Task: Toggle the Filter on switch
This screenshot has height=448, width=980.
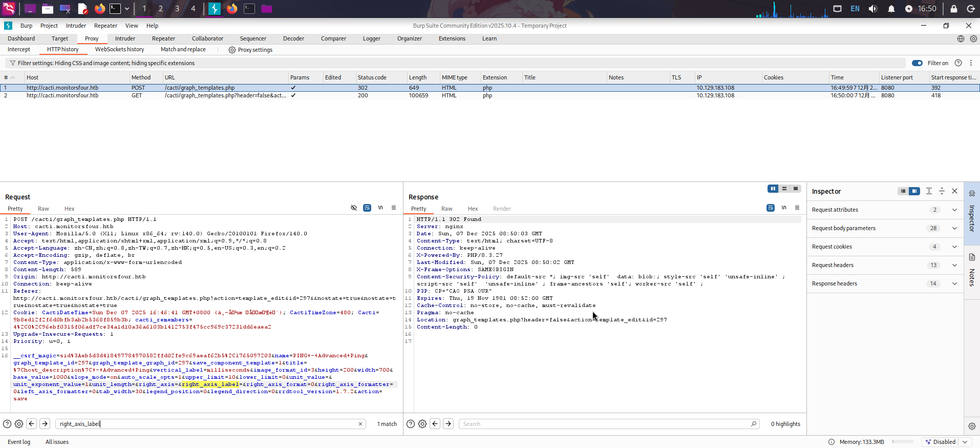Action: pos(917,63)
